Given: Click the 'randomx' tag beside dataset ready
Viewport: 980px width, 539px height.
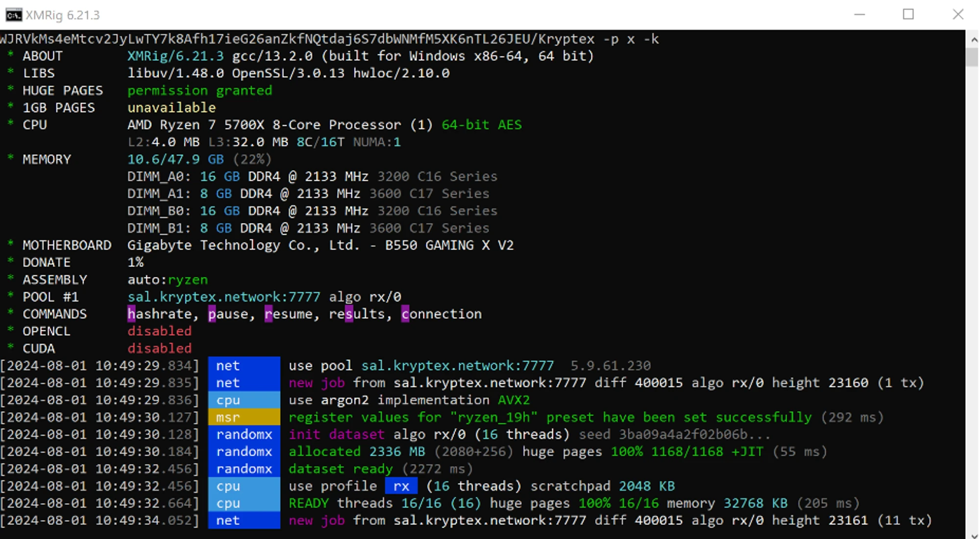Looking at the screenshot, I should (244, 469).
